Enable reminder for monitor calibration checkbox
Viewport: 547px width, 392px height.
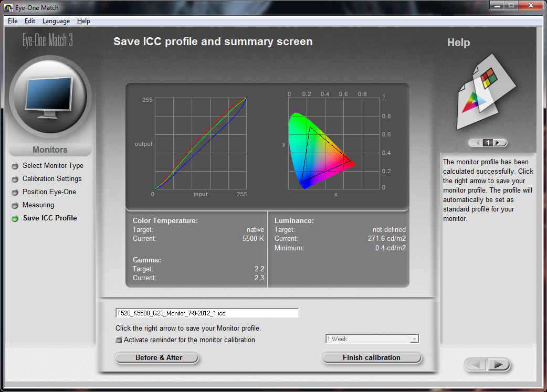(119, 340)
